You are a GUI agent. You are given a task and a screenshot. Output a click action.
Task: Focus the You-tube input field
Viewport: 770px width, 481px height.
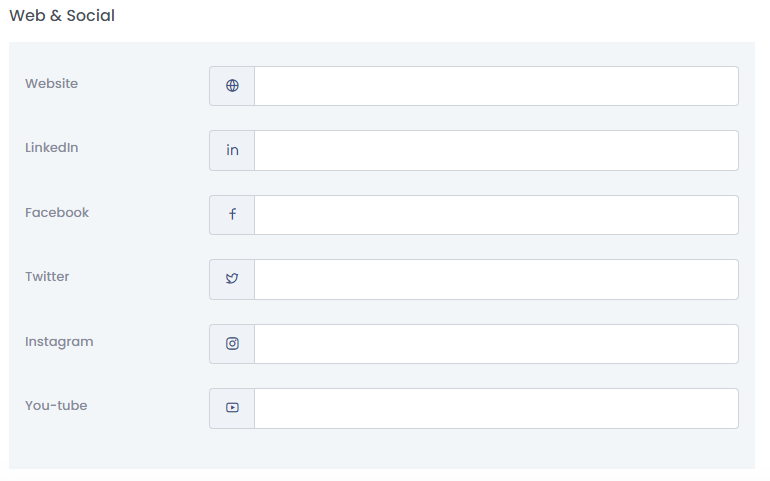pyautogui.click(x=496, y=408)
